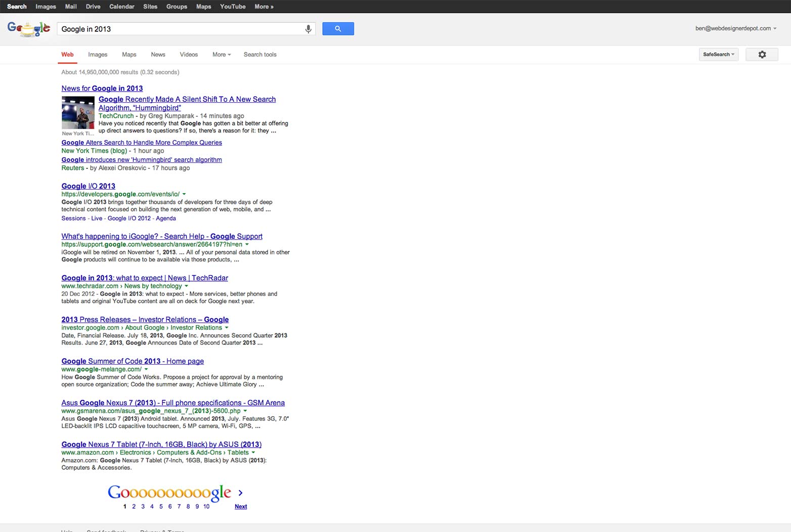Open Mail in top bar
The height and width of the screenshot is (532, 791).
[x=71, y=7]
